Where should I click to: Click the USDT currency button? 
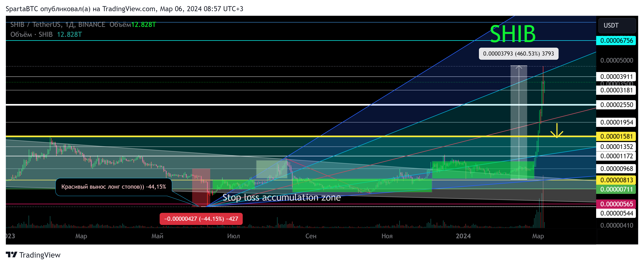click(x=617, y=25)
